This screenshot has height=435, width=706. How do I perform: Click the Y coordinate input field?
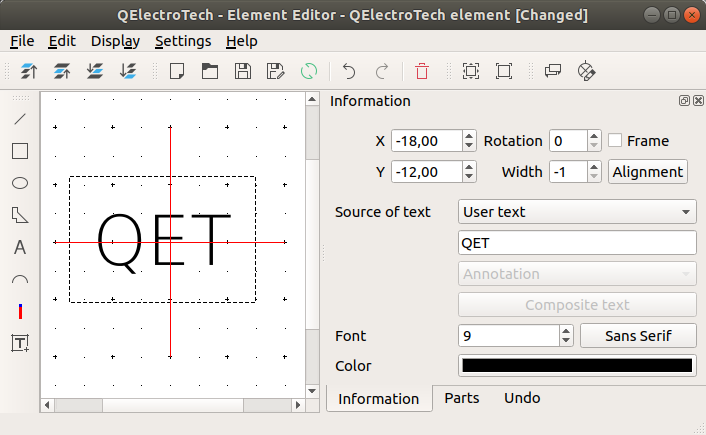(427, 172)
